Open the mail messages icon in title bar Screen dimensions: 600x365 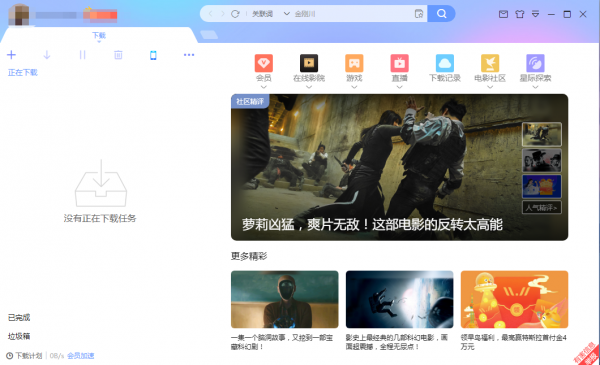click(x=504, y=14)
